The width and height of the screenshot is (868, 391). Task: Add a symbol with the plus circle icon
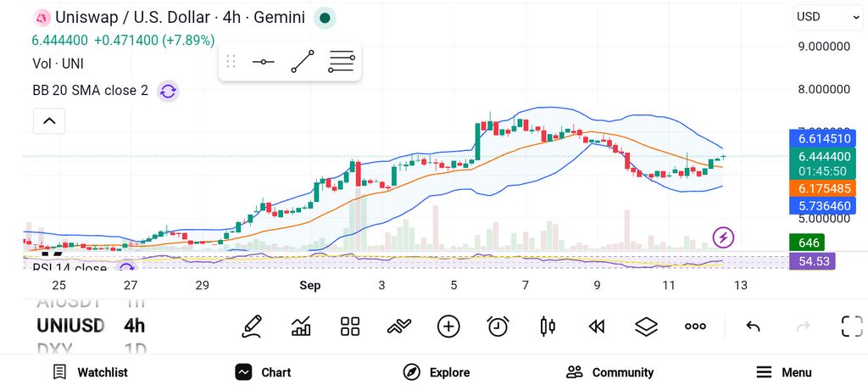(x=448, y=327)
